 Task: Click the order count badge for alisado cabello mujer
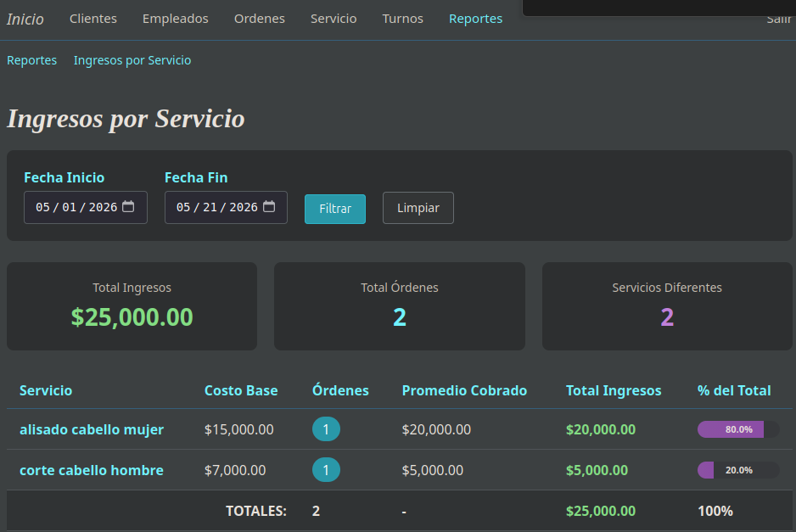[x=326, y=429]
